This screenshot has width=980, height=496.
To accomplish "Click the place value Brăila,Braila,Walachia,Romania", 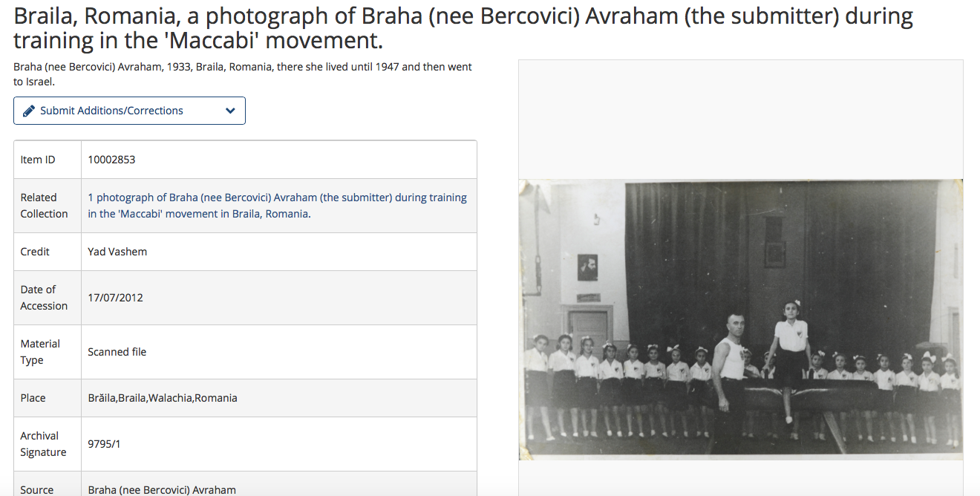I will click(163, 398).
